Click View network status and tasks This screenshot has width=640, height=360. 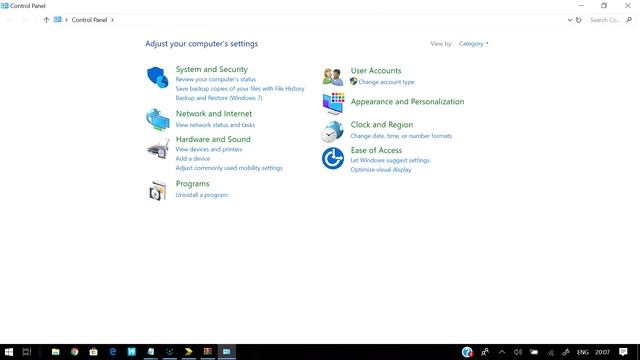[215, 125]
